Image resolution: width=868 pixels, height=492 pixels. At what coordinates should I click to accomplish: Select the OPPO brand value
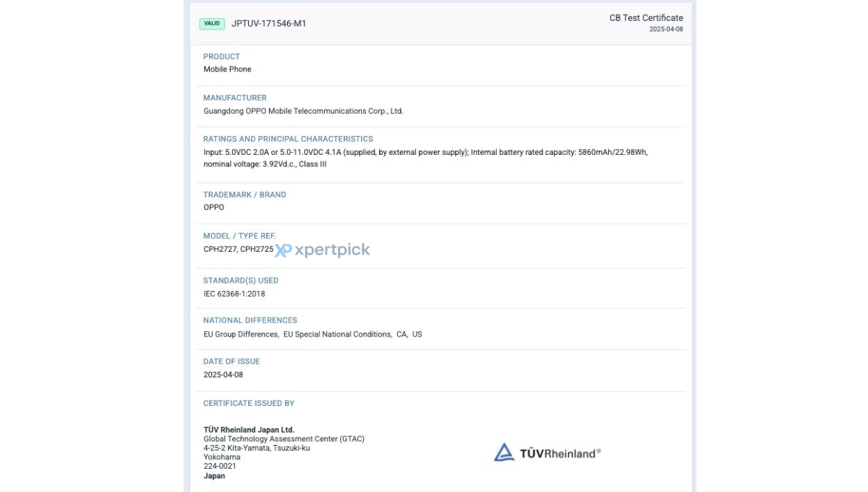214,208
